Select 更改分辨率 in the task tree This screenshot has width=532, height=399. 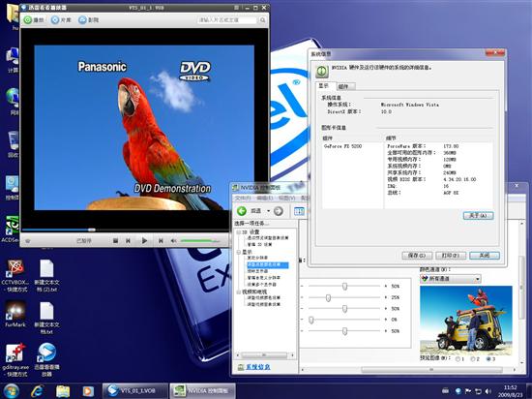[257, 258]
